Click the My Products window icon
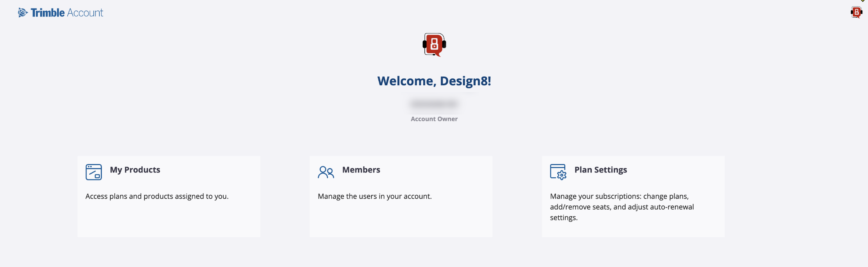The width and height of the screenshot is (868, 267). tap(94, 172)
